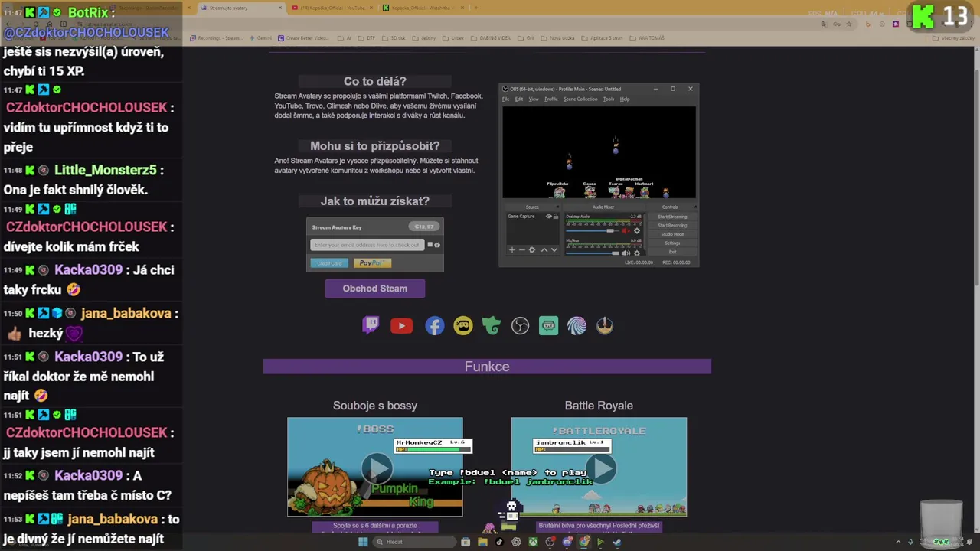Open the Recordings bookmark
The image size is (980, 551).
pos(217,38)
